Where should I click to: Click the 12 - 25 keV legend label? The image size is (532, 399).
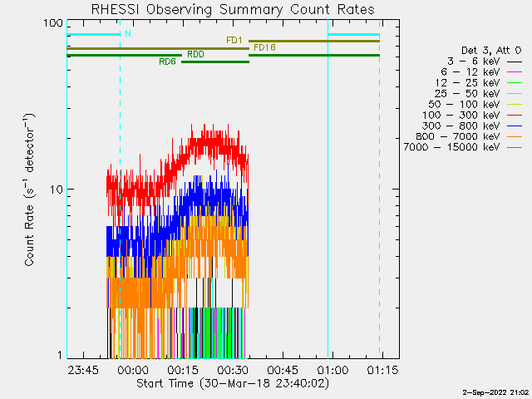[467, 83]
